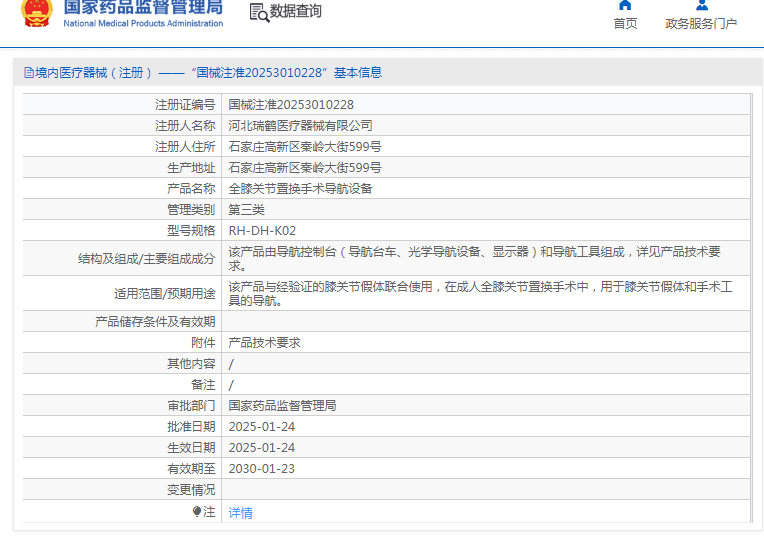Select model specification RH-DH-K02

tap(262, 231)
